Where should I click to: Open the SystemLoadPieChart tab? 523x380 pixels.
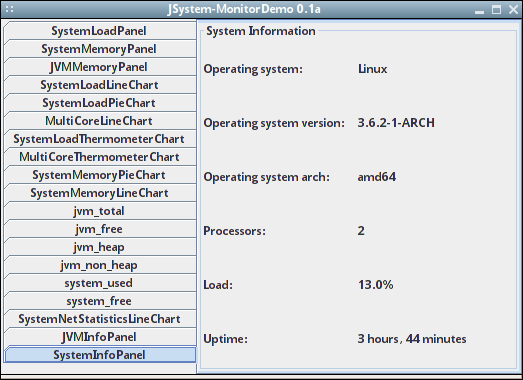click(x=100, y=103)
